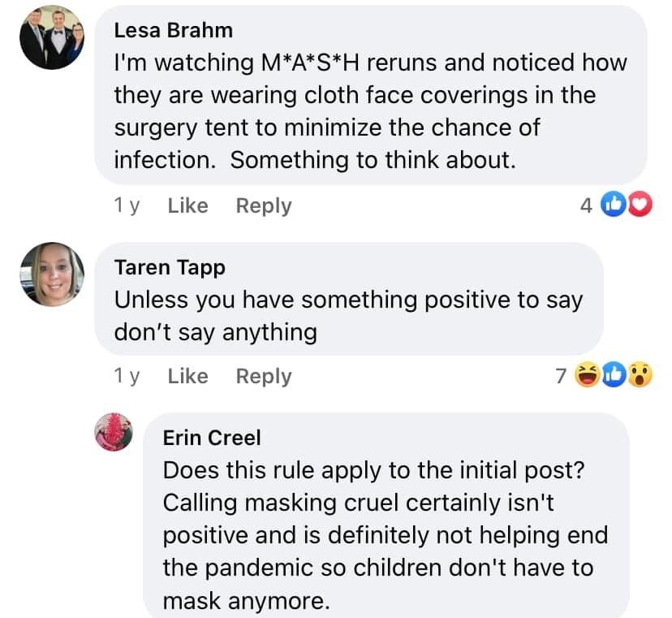Reply to Lesa Brahm's comment
Viewport: 672px width, 618px height.
tap(263, 206)
